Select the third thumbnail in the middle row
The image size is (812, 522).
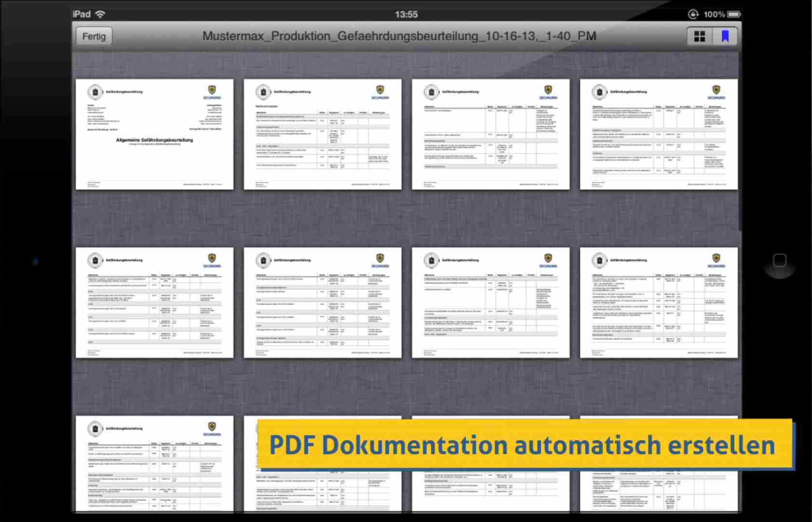pyautogui.click(x=490, y=303)
